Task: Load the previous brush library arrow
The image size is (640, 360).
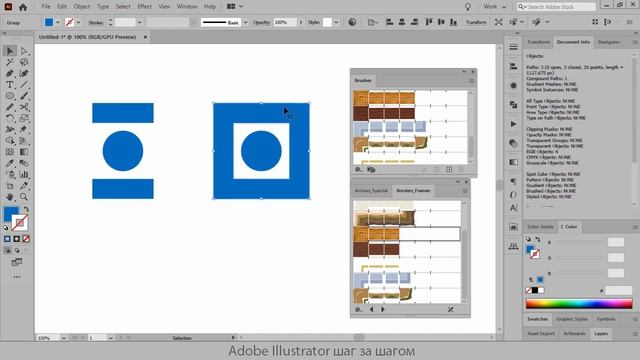Action: click(371, 309)
